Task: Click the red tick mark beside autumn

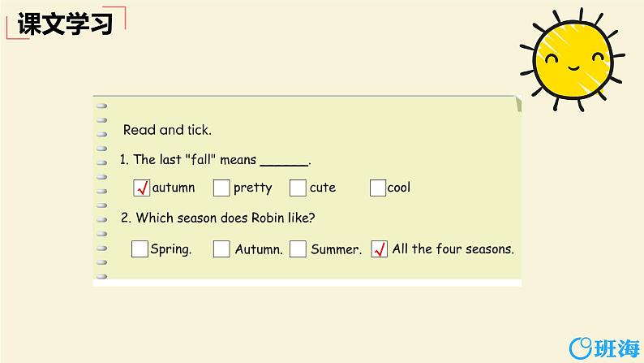Action: click(x=143, y=188)
